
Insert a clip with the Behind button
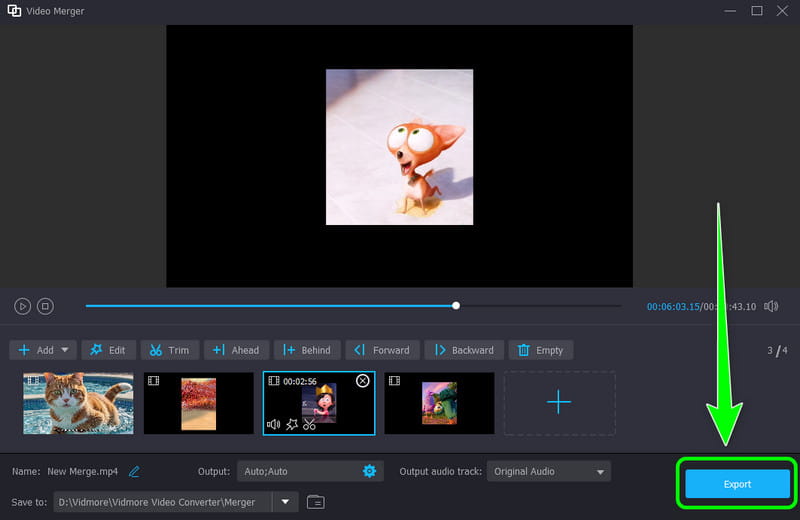pos(307,350)
